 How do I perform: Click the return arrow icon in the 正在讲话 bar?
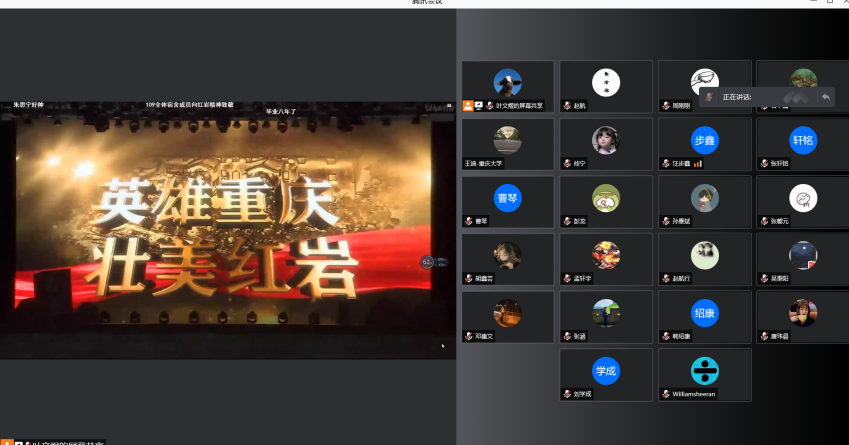[x=826, y=97]
